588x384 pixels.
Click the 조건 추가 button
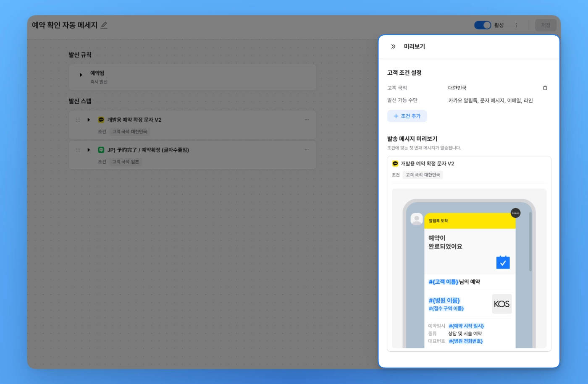point(407,116)
